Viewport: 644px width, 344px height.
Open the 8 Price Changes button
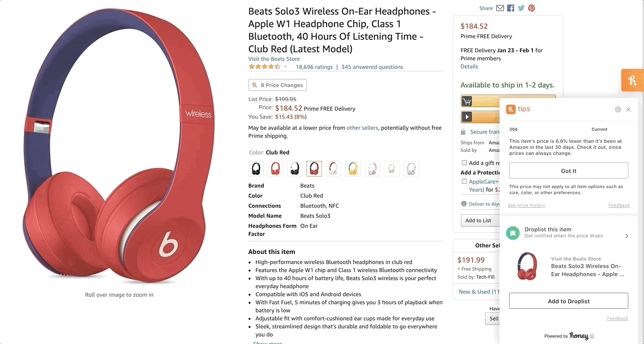click(277, 85)
